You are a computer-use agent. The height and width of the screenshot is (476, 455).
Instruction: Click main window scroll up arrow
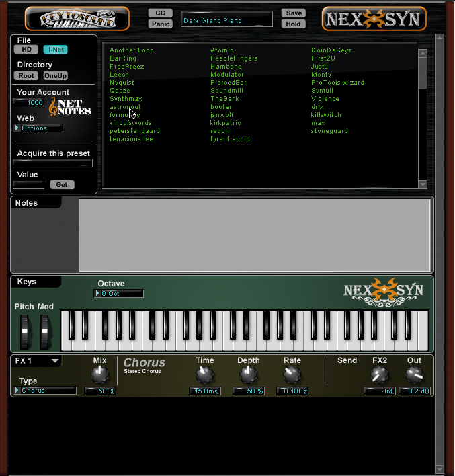coord(440,38)
